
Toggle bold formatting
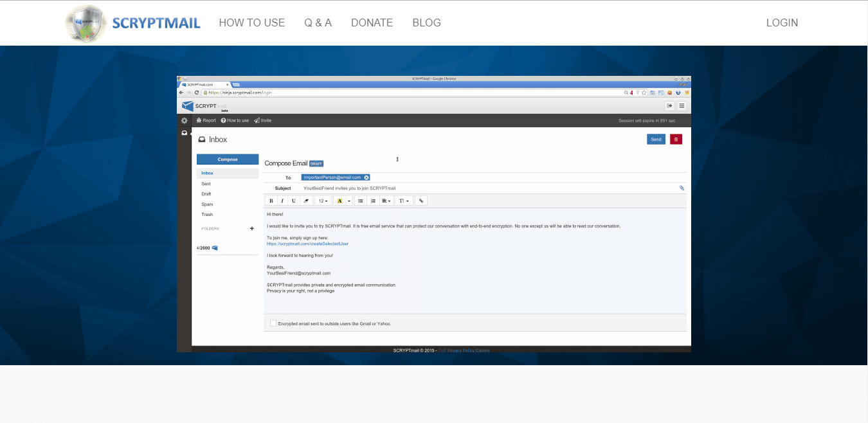pos(271,201)
